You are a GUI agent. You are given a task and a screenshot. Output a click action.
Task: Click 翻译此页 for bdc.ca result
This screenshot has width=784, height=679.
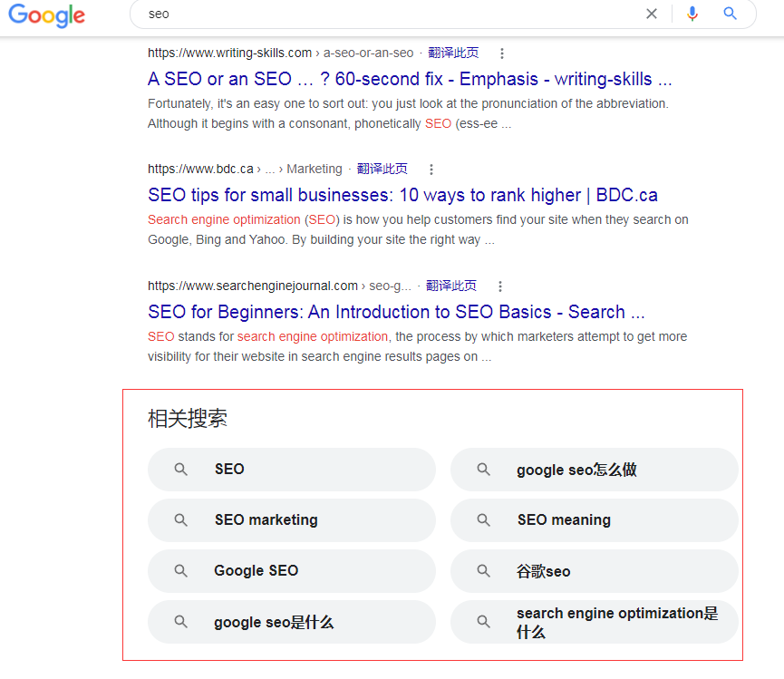click(382, 169)
